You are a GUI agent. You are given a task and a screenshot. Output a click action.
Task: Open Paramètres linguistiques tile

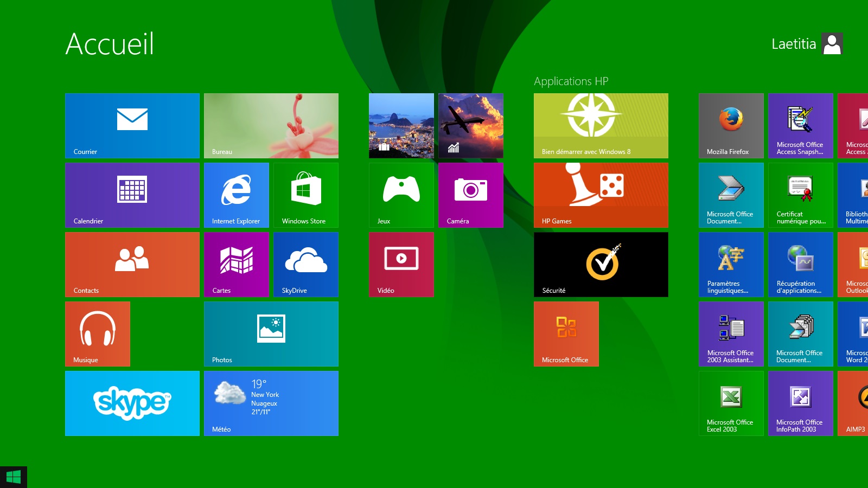[731, 265]
